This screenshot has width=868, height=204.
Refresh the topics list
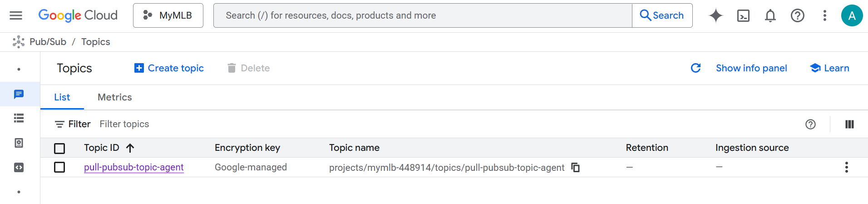695,68
